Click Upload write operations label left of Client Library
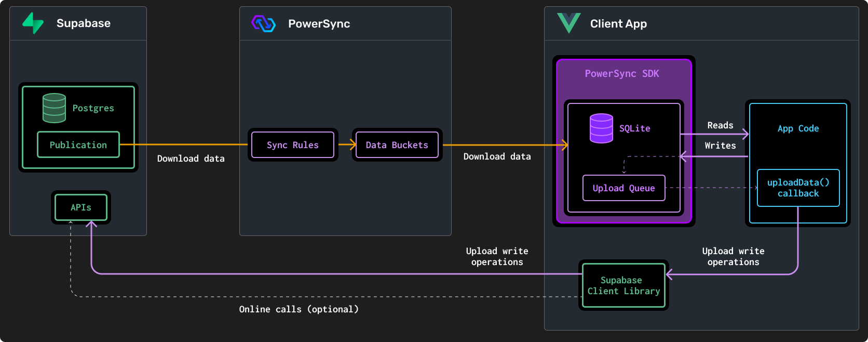This screenshot has height=342, width=868. tap(497, 256)
